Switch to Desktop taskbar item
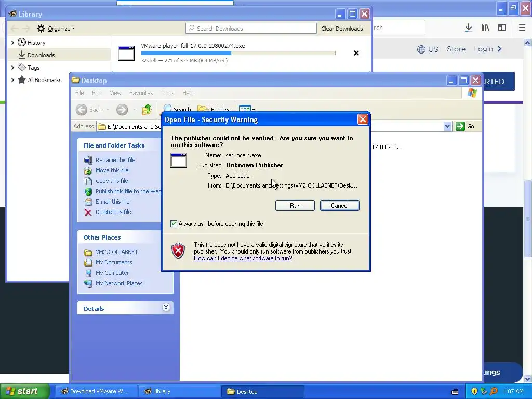 tap(262, 392)
